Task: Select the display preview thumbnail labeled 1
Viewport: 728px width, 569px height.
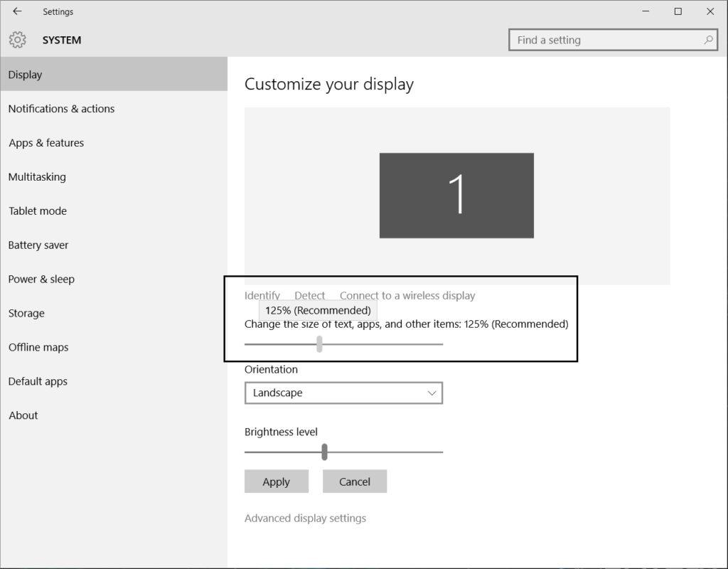Action: 456,195
